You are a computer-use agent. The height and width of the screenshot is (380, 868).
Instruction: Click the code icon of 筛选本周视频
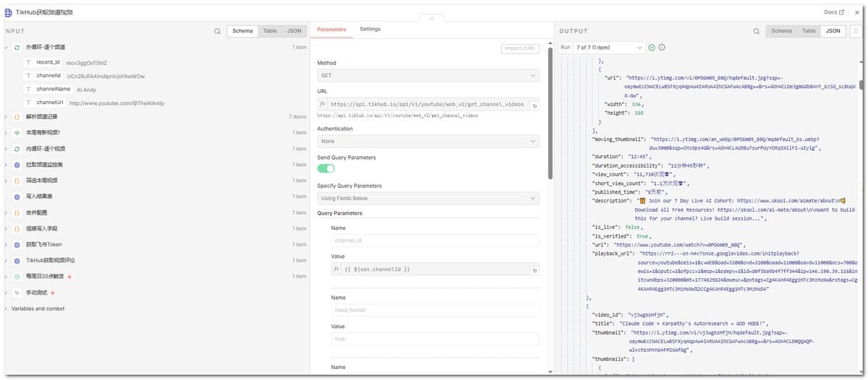click(17, 181)
